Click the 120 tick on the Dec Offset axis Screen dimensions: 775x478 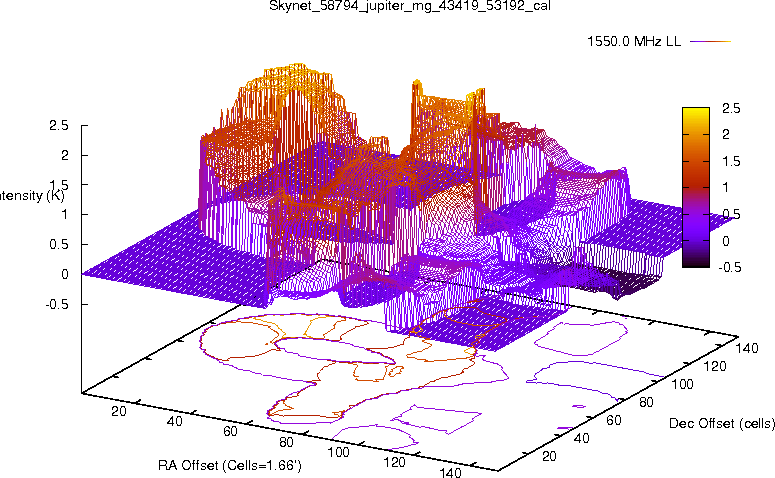pos(715,366)
